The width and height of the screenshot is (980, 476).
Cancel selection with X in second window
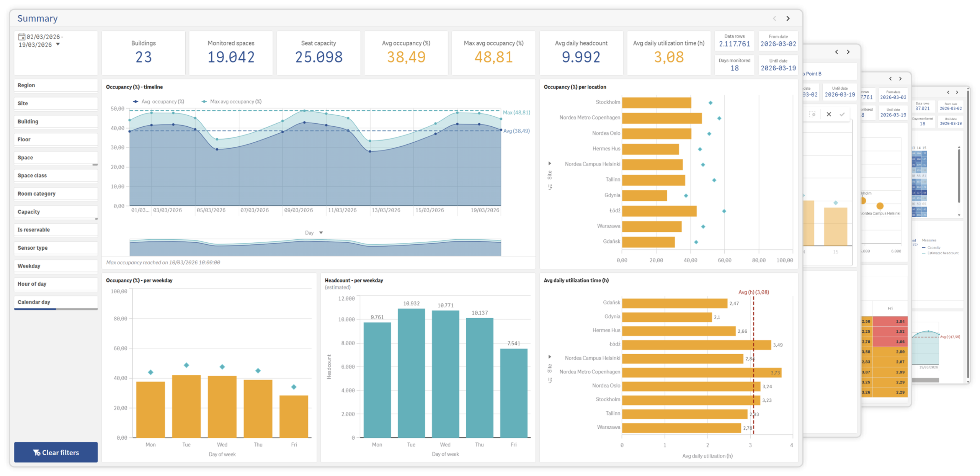pyautogui.click(x=828, y=114)
